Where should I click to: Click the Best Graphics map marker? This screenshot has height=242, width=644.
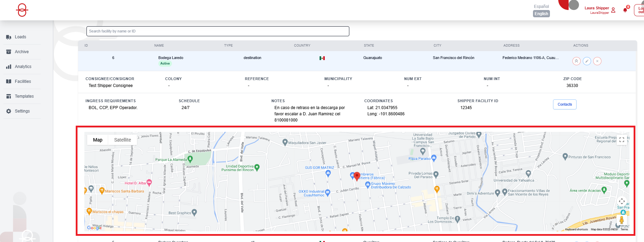point(194,212)
